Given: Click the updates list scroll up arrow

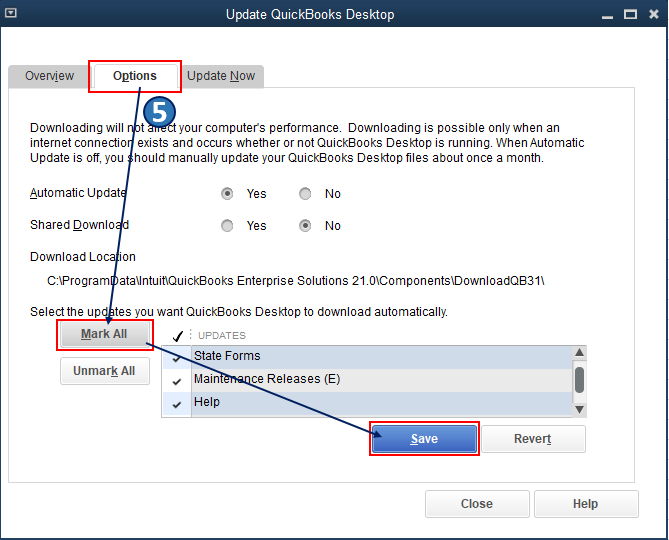Looking at the screenshot, I should coord(579,353).
